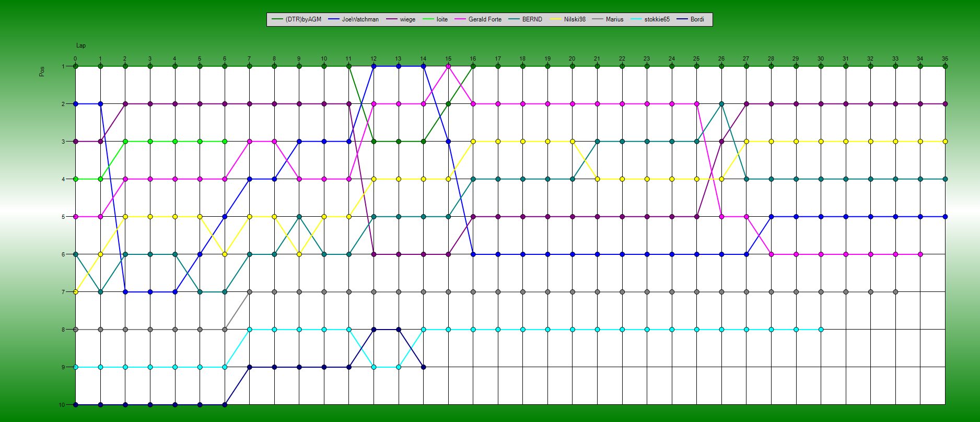The width and height of the screenshot is (980, 422).
Task: Select lime loite point at lap 6, position 3
Action: (x=225, y=142)
